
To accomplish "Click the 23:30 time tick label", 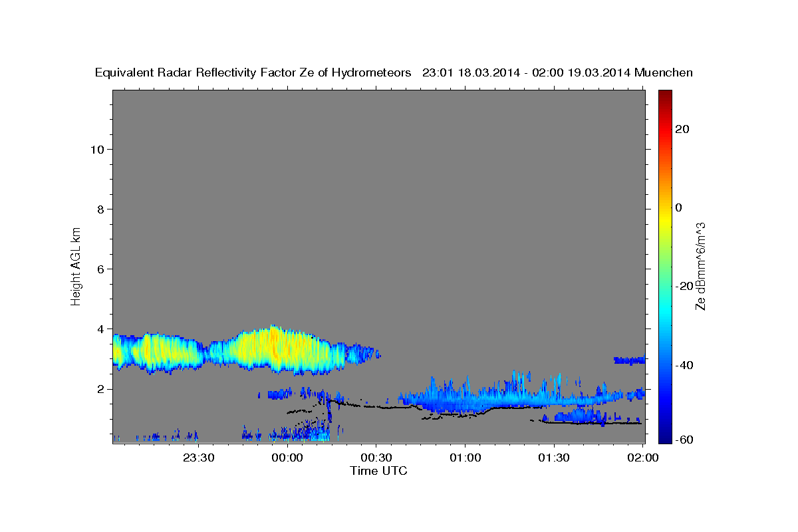I will (x=198, y=458).
